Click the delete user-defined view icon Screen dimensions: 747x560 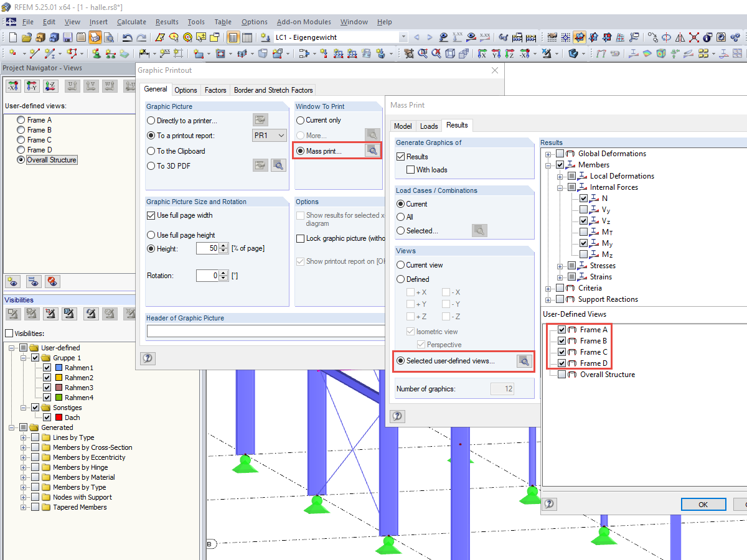coord(52,282)
